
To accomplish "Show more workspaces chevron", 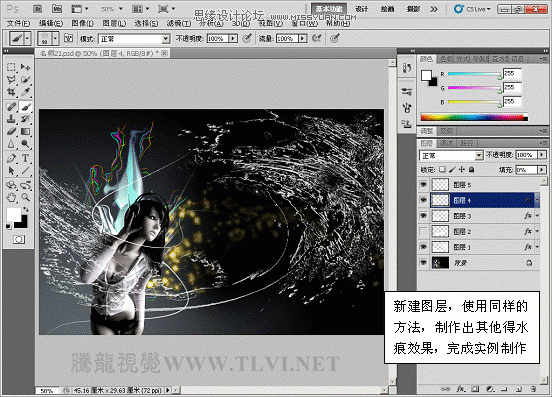I will pyautogui.click(x=434, y=9).
